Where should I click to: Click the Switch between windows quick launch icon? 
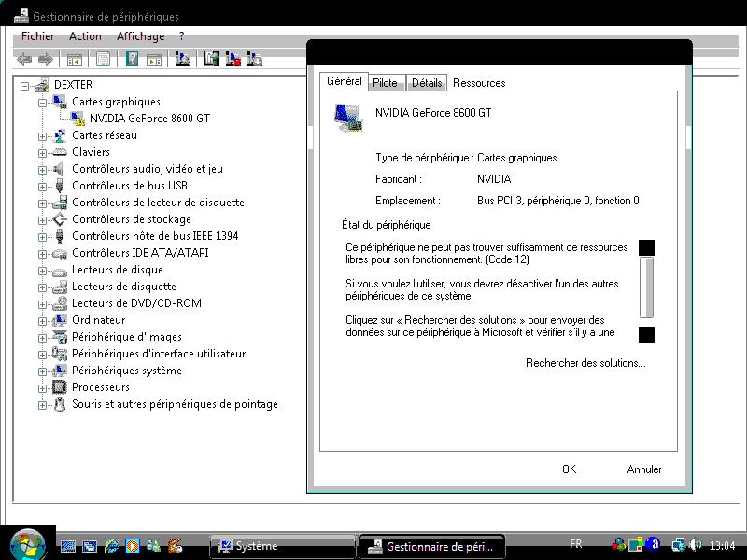click(90, 546)
